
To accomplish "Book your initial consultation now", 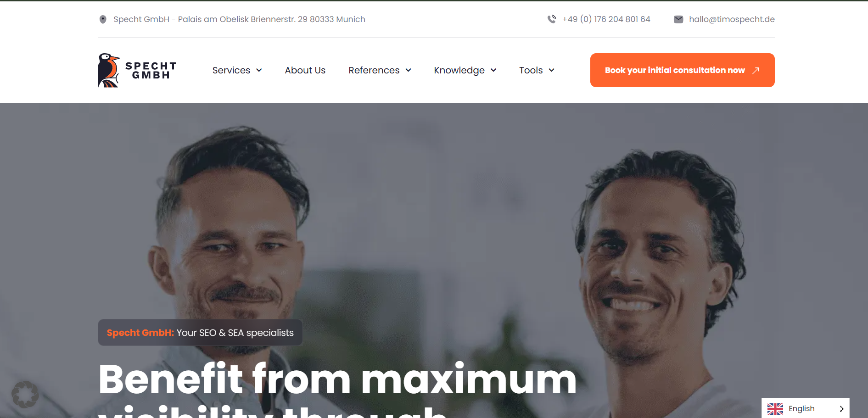I will tap(682, 70).
